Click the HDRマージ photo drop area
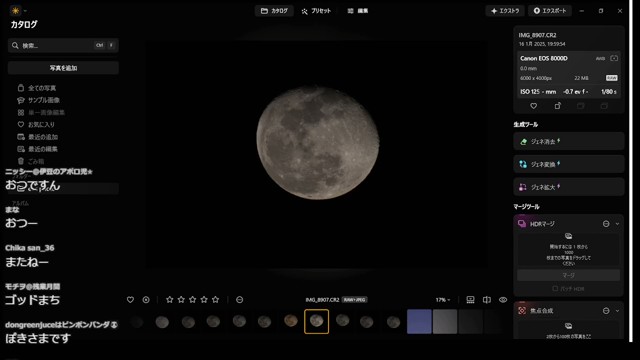Screen dimensions: 640x360 click(x=569, y=249)
